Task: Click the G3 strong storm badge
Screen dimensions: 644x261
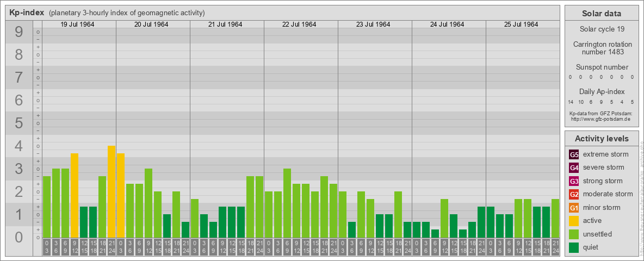Action: point(574,181)
